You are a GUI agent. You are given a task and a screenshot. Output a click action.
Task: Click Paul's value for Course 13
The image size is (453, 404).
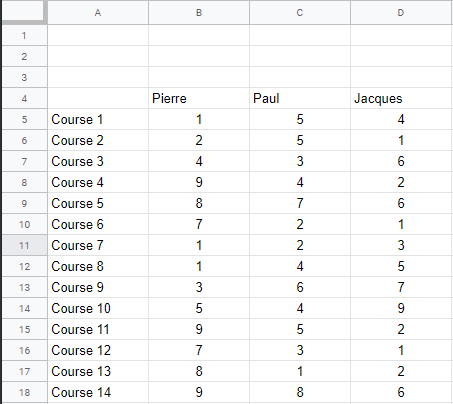[x=300, y=371]
